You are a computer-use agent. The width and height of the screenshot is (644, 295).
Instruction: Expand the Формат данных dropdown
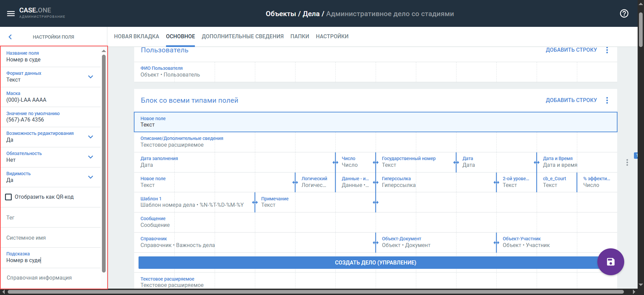tap(90, 77)
